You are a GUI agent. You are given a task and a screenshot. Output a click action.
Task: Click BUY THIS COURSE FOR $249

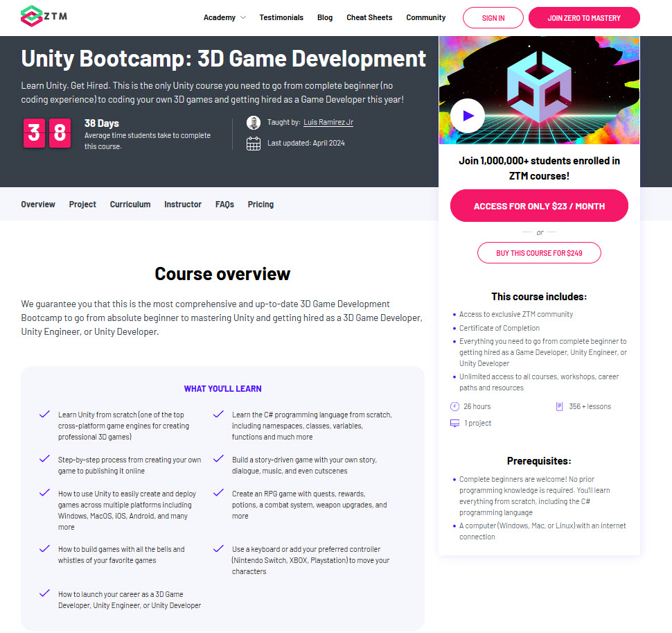tap(539, 253)
